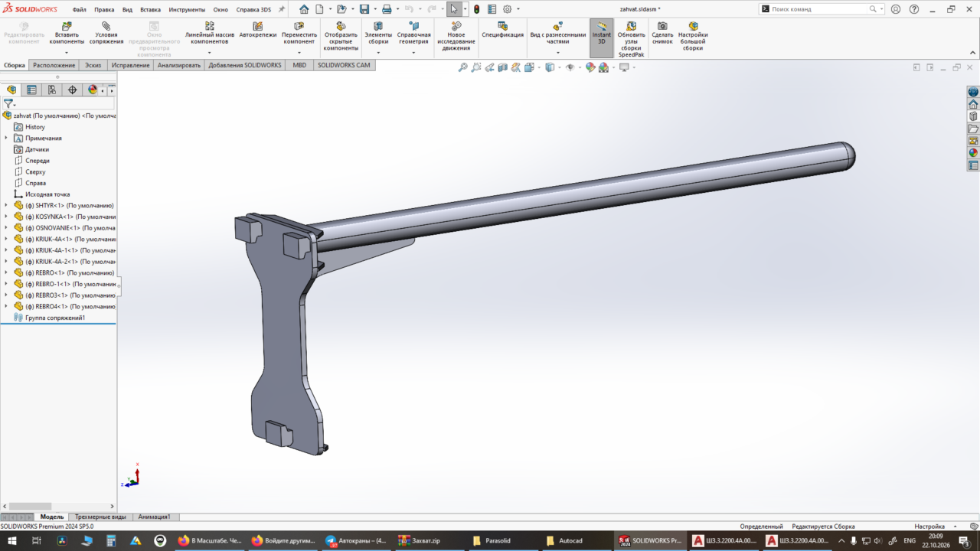Click Update SpeedPak assembly nodes button
This screenshot has width=980, height=551.
coord(632,40)
